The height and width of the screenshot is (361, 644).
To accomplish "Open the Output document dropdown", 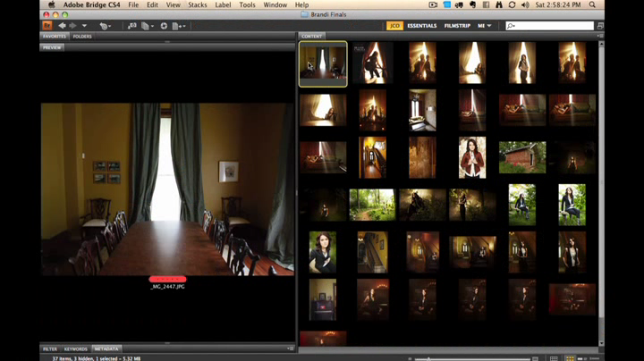I will click(x=179, y=26).
